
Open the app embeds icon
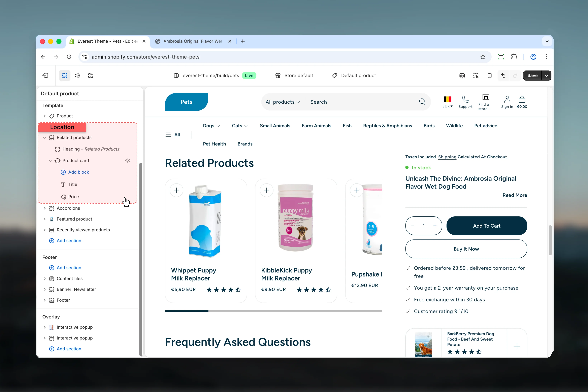[91, 75]
